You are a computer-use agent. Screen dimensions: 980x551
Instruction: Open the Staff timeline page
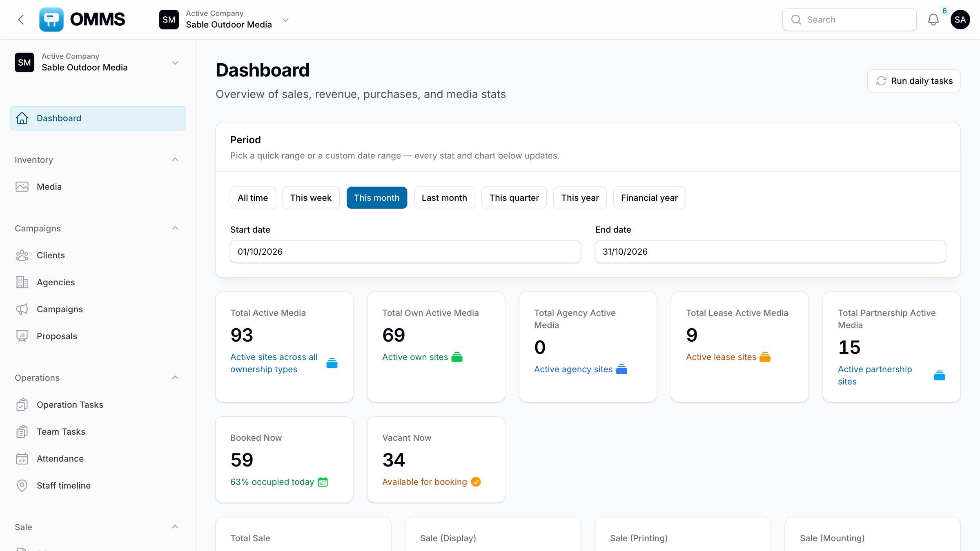98,486
